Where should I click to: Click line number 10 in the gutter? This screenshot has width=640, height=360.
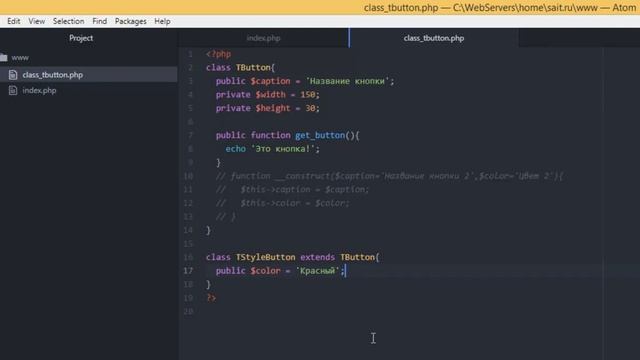188,176
